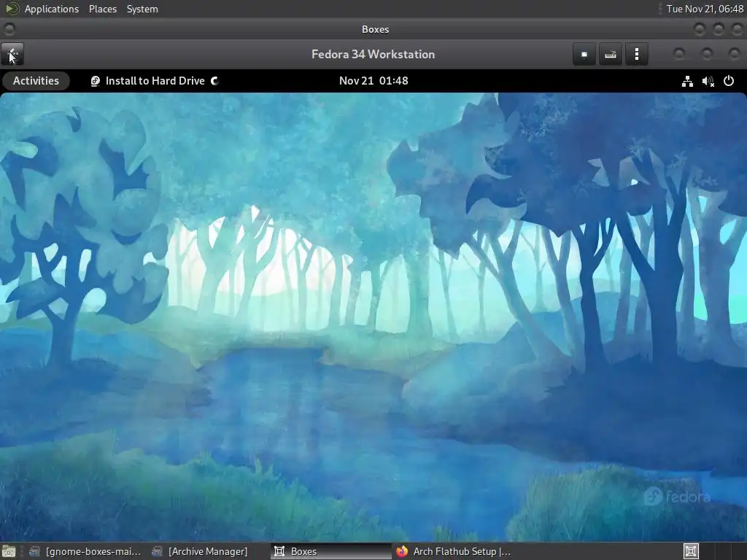The image size is (747, 560).
Task: Toggle fullscreen for the Fedora 34 box
Action: [x=584, y=54]
